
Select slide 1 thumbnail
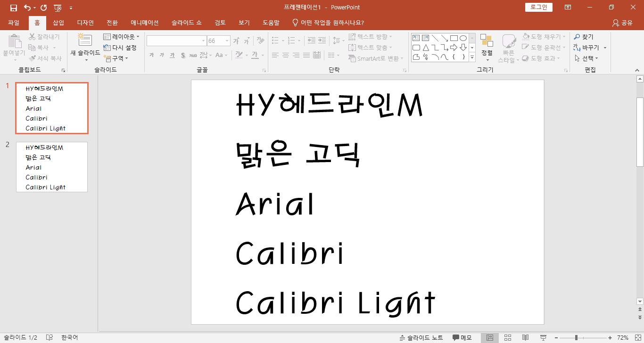tap(52, 108)
